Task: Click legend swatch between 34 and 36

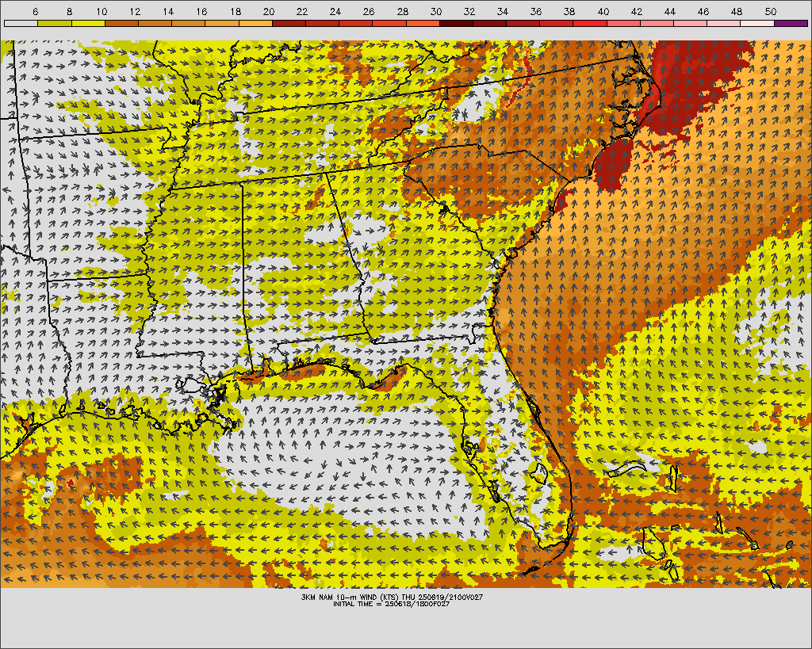Action: click(x=523, y=23)
